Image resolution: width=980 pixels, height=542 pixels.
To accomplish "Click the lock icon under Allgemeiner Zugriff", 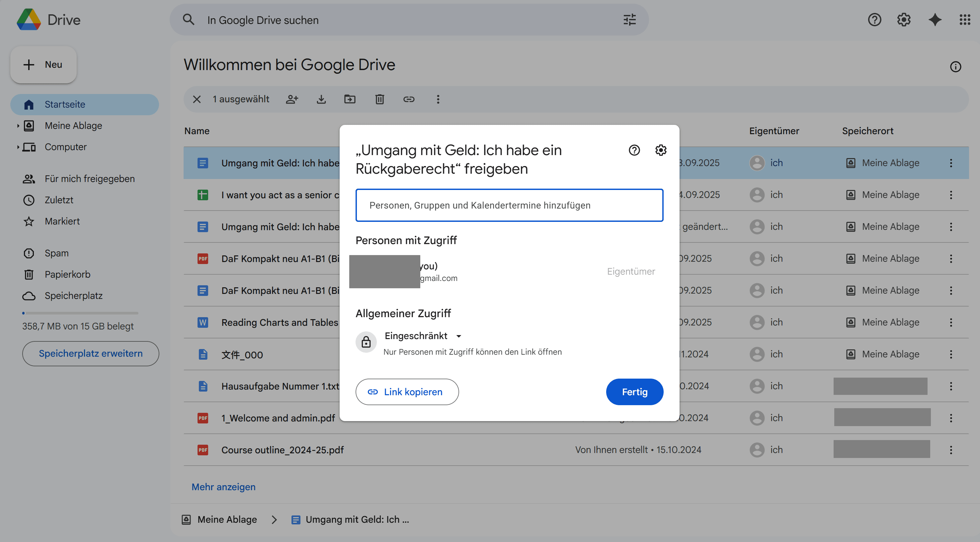I will click(366, 342).
